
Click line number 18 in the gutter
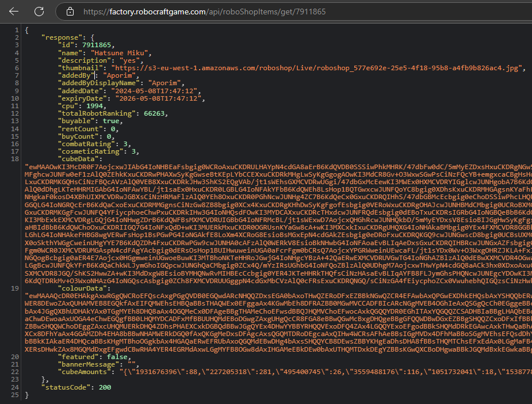click(15, 159)
